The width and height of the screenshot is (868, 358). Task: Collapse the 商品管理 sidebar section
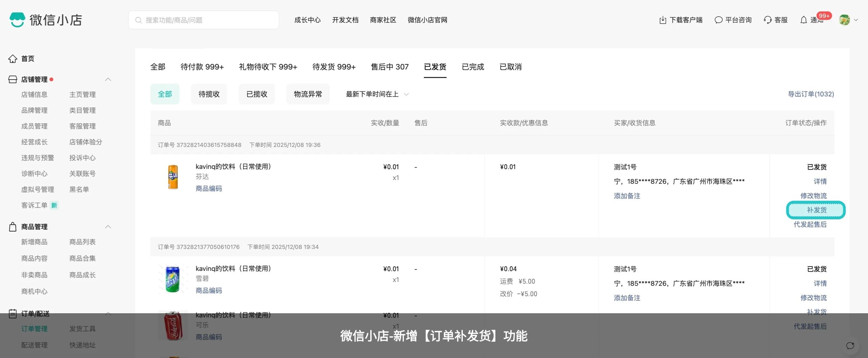108,227
